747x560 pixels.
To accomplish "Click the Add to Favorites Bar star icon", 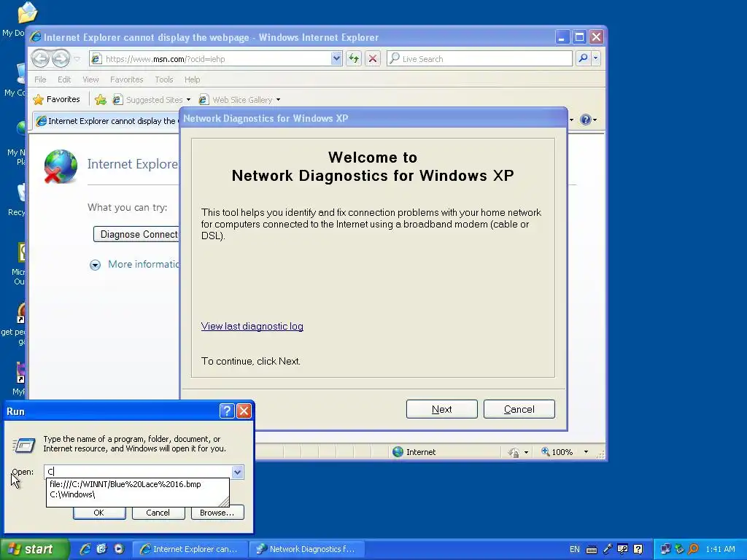I will pos(101,99).
